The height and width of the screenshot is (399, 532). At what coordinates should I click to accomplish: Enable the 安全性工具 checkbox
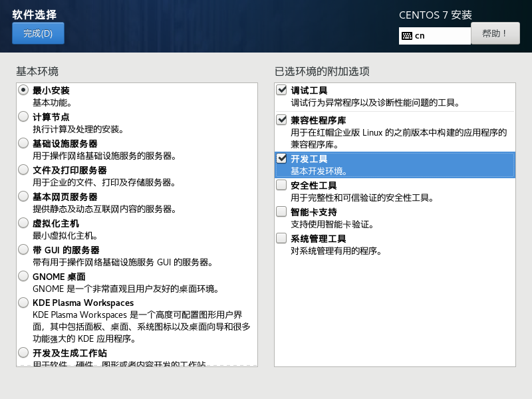coord(281,186)
